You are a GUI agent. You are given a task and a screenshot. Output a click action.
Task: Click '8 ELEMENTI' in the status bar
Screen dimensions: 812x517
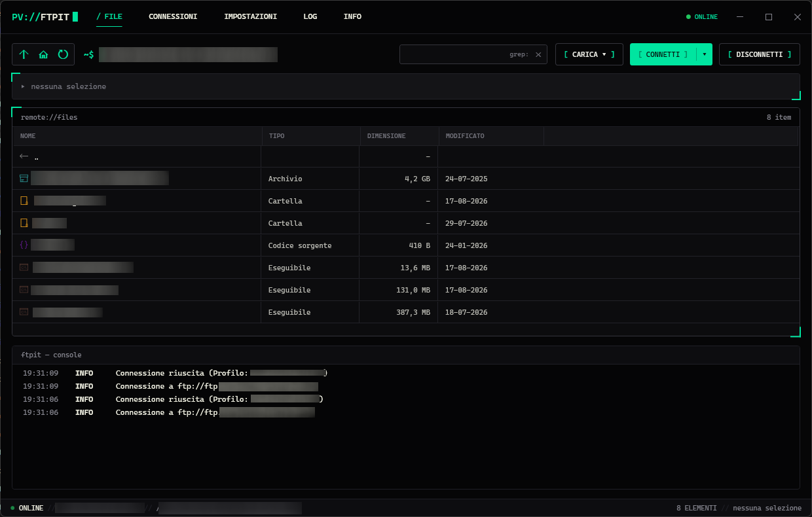click(697, 508)
